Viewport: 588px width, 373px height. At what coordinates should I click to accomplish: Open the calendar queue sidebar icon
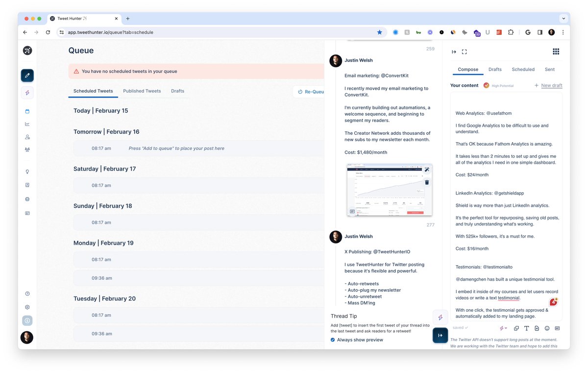(27, 111)
